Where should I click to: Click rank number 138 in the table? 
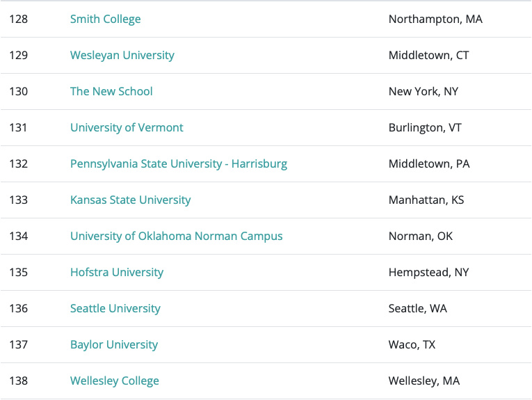(x=19, y=381)
